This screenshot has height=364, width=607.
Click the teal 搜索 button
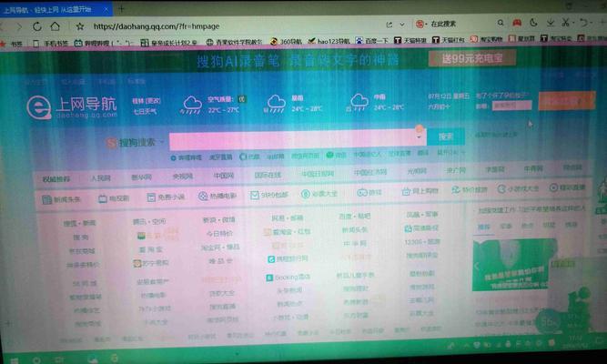446,136
